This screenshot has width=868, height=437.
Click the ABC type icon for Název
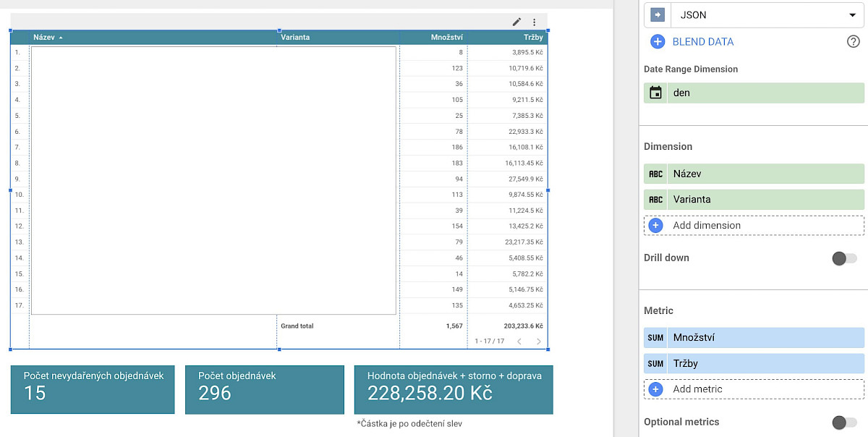(x=656, y=174)
